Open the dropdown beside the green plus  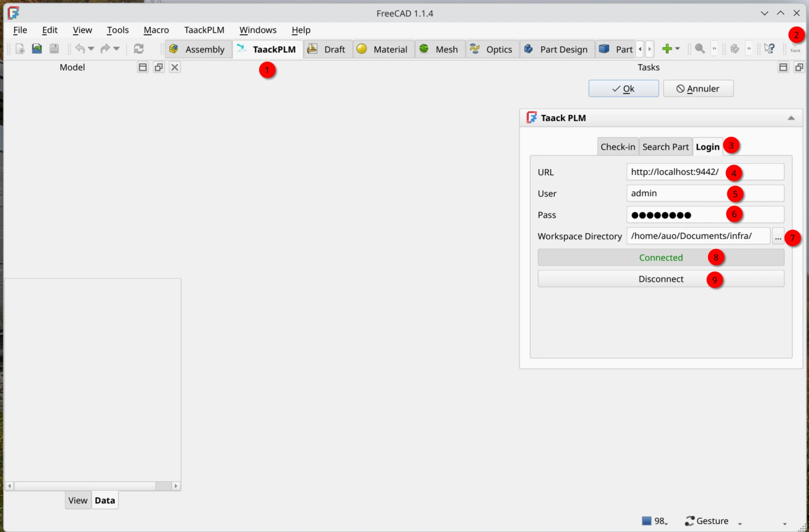[677, 48]
